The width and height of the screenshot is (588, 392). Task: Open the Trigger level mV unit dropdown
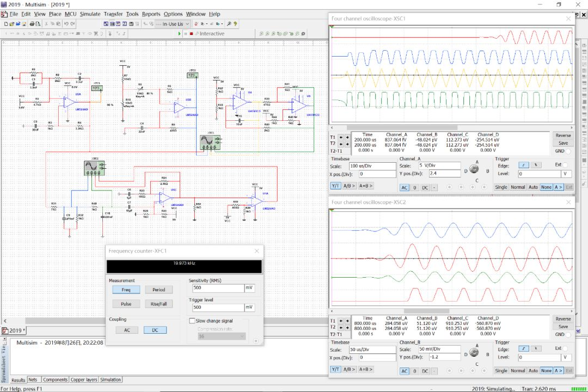click(x=249, y=308)
